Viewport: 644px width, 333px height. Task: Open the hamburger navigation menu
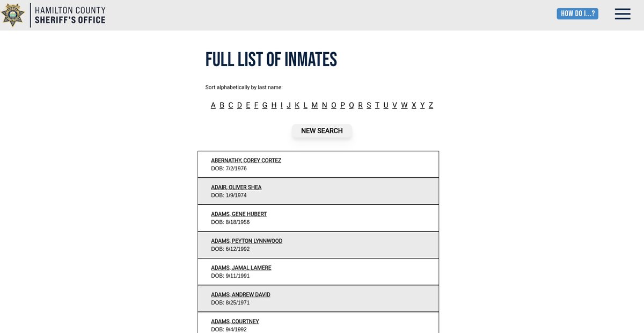[623, 14]
